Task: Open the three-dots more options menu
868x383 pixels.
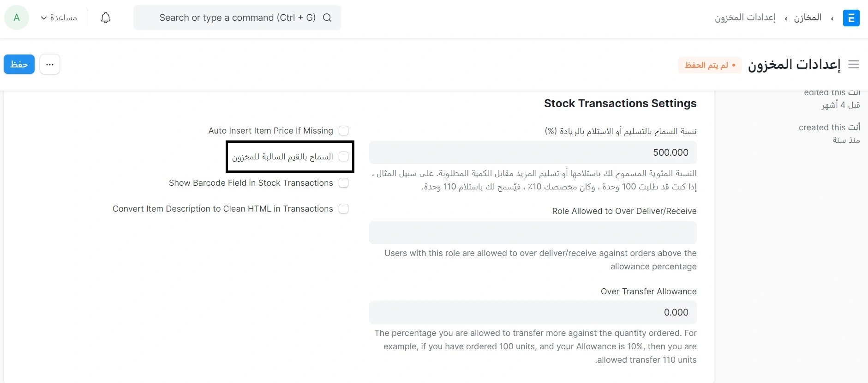Action: (x=50, y=64)
